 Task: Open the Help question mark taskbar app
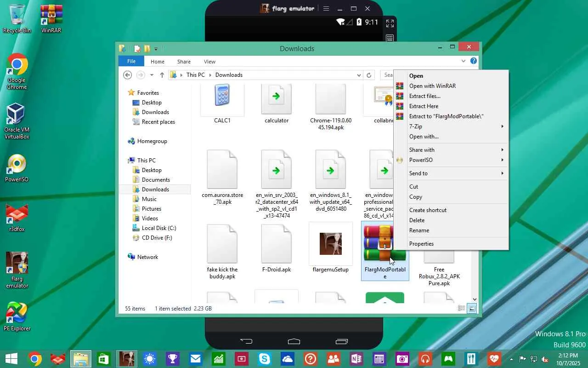point(311,359)
